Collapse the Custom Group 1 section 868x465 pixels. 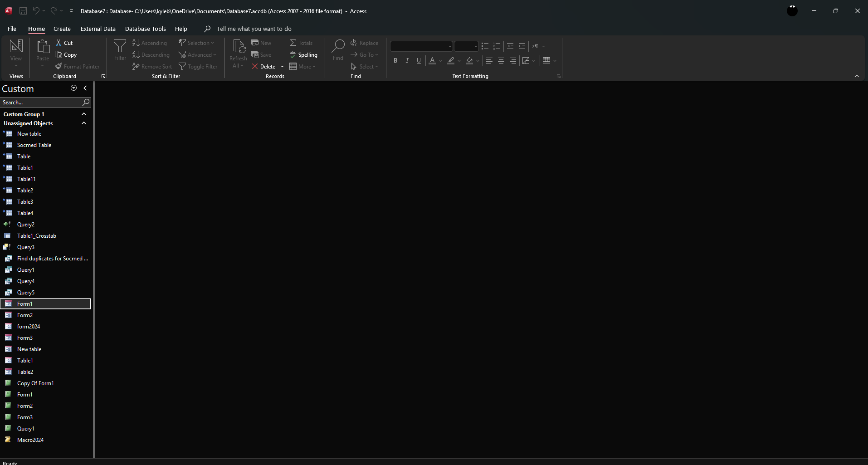coord(84,114)
